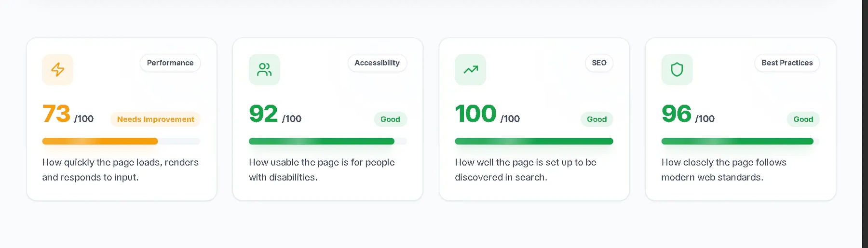Click the SEO trending arrow icon
Image resolution: width=868 pixels, height=248 pixels.
(471, 69)
